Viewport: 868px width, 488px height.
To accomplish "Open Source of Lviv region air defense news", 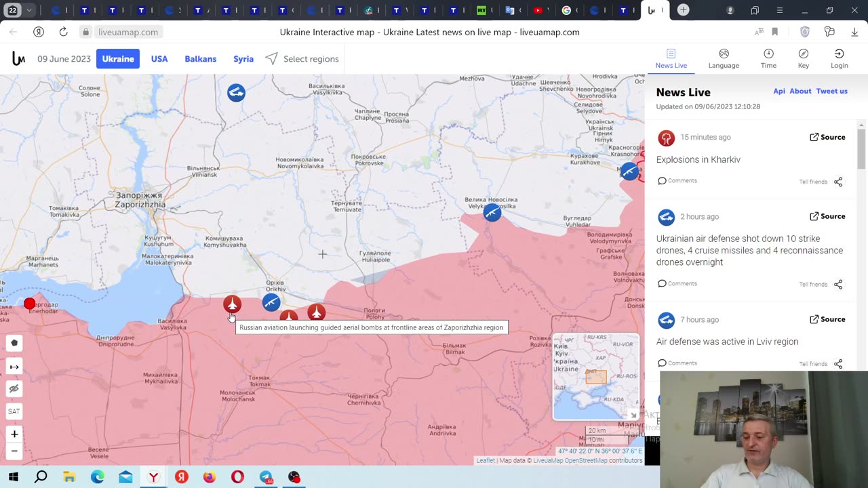I will 827,319.
